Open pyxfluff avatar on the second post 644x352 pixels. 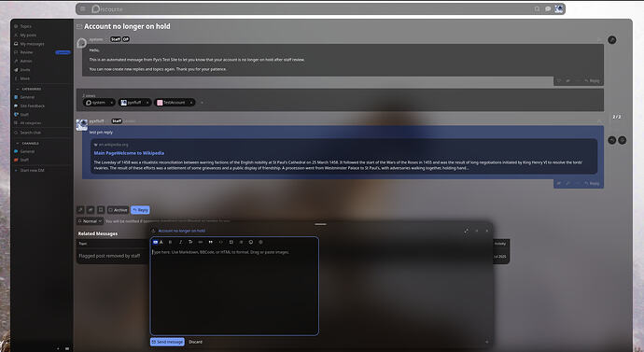click(82, 125)
